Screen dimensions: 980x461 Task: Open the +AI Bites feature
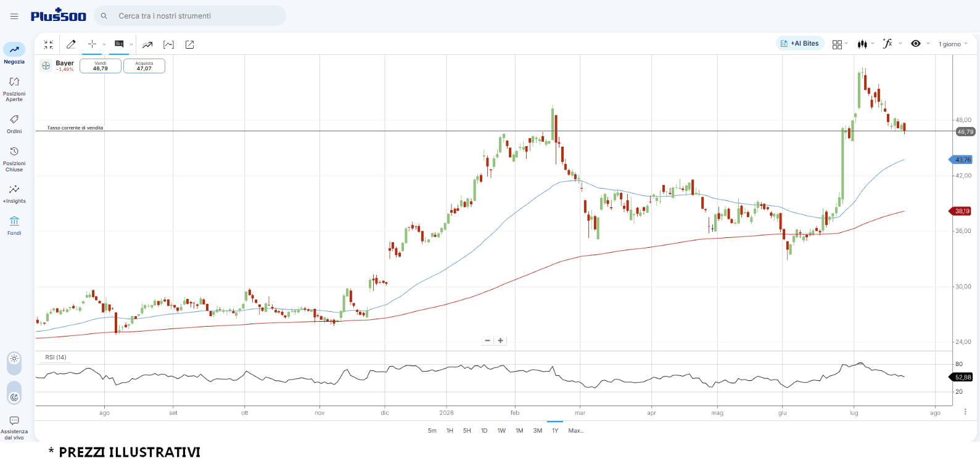tap(800, 44)
